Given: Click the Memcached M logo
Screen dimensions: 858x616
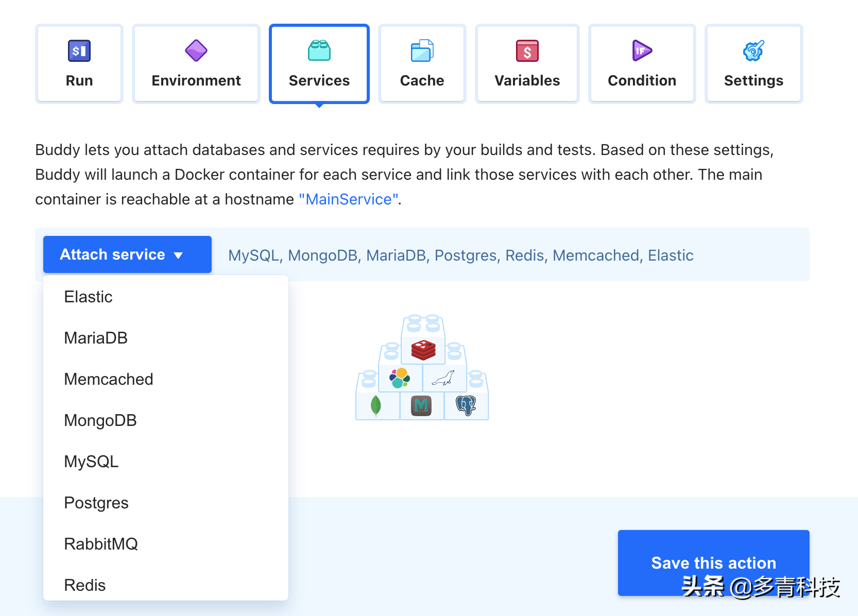Looking at the screenshot, I should click(x=421, y=406).
